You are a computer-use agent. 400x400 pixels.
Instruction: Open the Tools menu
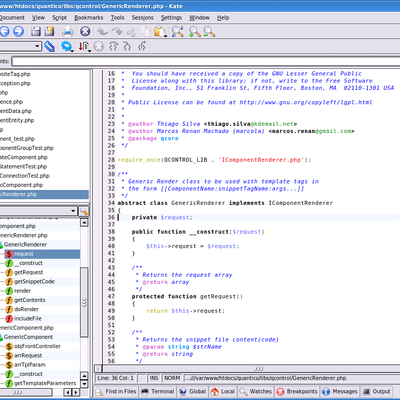117,18
